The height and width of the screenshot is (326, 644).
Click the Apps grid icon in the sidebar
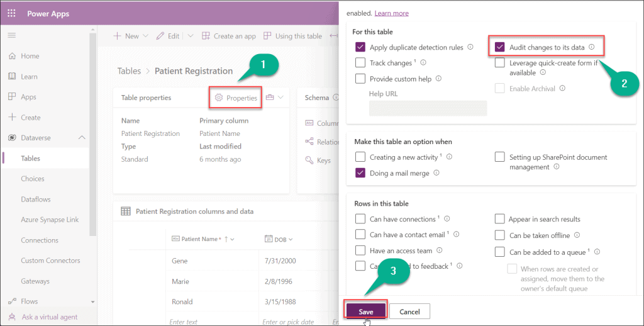[x=12, y=97]
